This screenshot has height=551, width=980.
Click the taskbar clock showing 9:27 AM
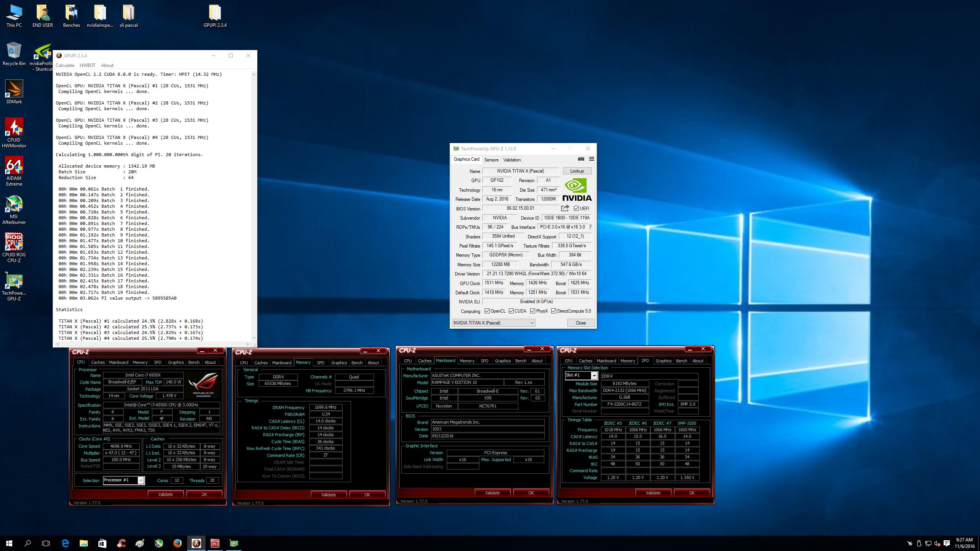pos(964,543)
